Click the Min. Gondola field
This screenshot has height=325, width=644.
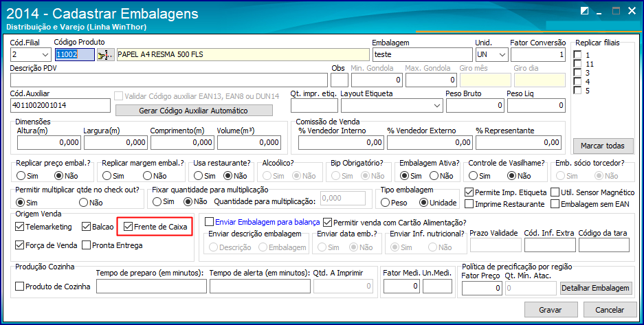pos(377,80)
